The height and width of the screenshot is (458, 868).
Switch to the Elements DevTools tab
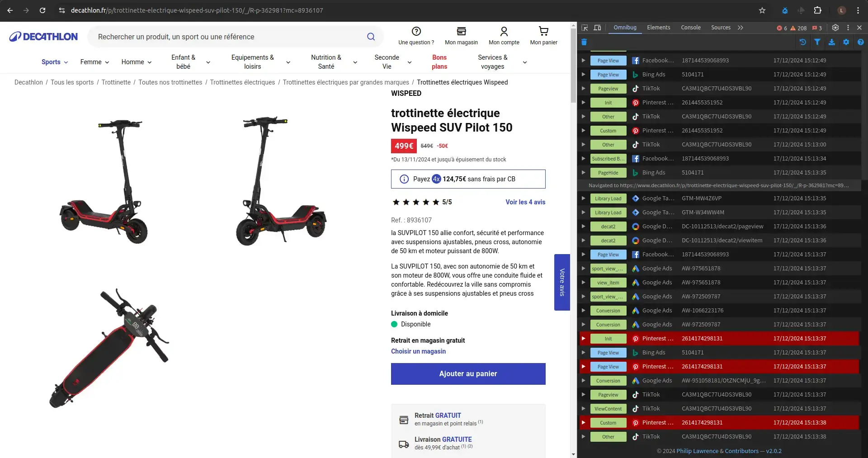pos(658,28)
